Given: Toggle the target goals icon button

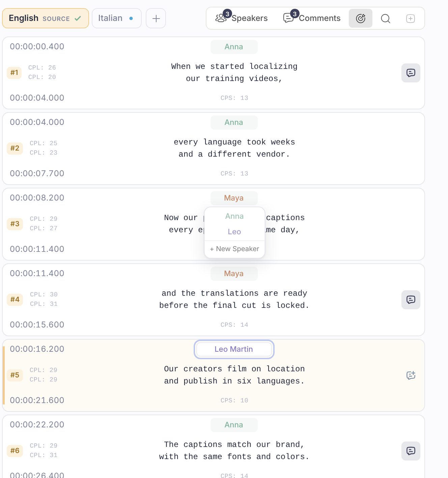Looking at the screenshot, I should (x=361, y=18).
